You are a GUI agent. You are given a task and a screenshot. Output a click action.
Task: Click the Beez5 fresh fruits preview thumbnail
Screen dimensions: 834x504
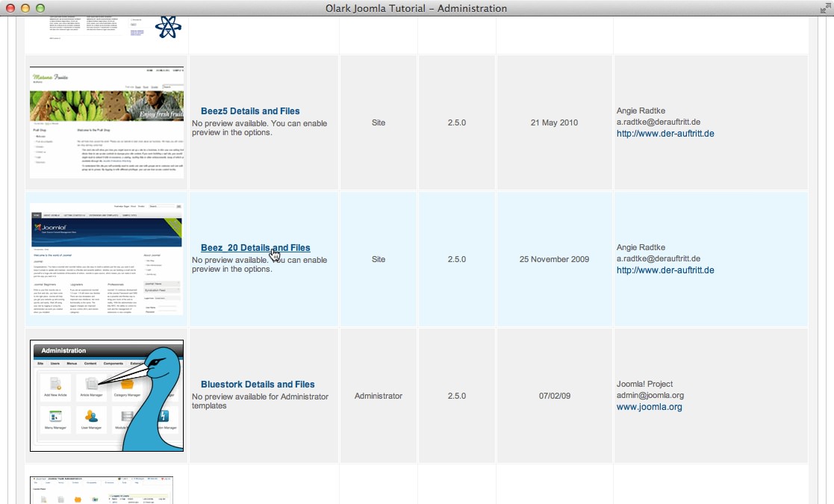coord(106,122)
